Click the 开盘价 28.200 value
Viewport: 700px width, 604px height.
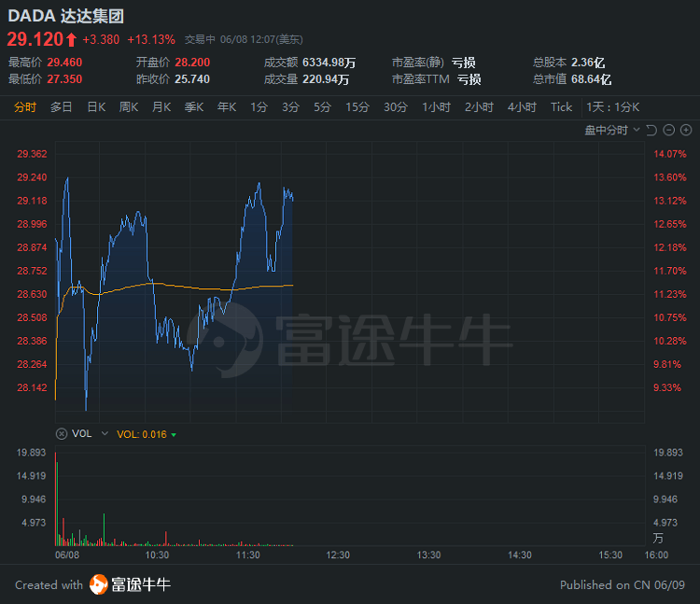(192, 63)
